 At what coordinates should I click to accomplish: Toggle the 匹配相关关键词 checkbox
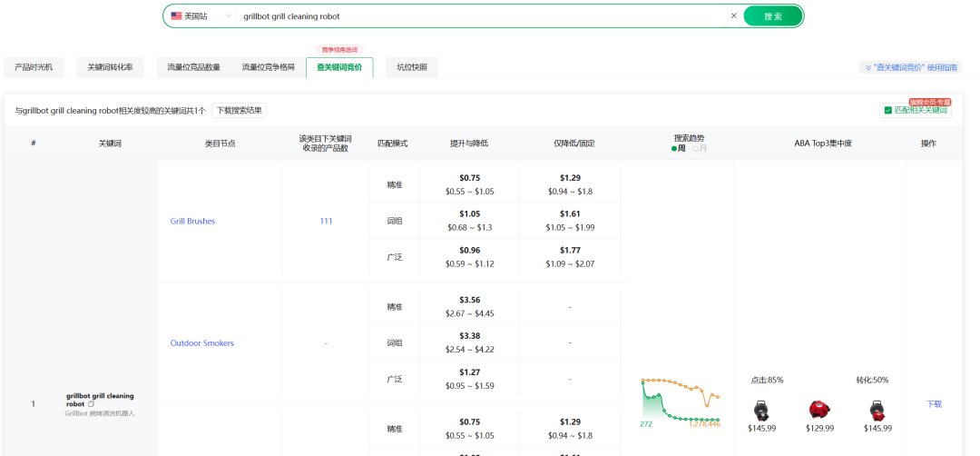pyautogui.click(x=887, y=111)
